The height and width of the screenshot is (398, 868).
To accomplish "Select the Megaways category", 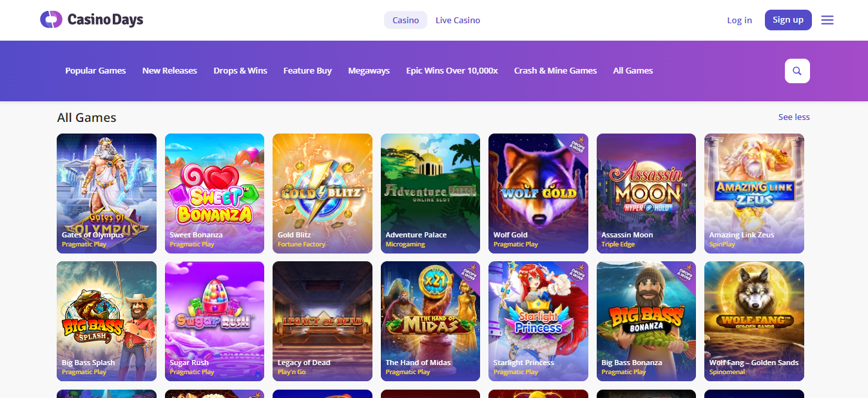I will [369, 71].
